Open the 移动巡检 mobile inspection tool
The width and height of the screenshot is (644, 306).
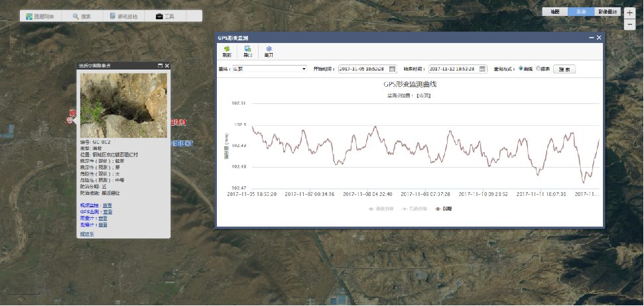(123, 17)
